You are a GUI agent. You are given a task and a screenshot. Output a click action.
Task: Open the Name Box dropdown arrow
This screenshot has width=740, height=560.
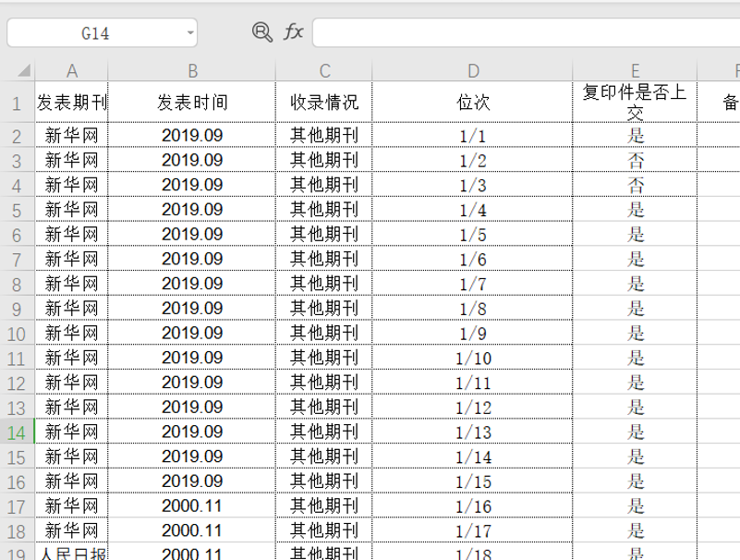[x=190, y=33]
